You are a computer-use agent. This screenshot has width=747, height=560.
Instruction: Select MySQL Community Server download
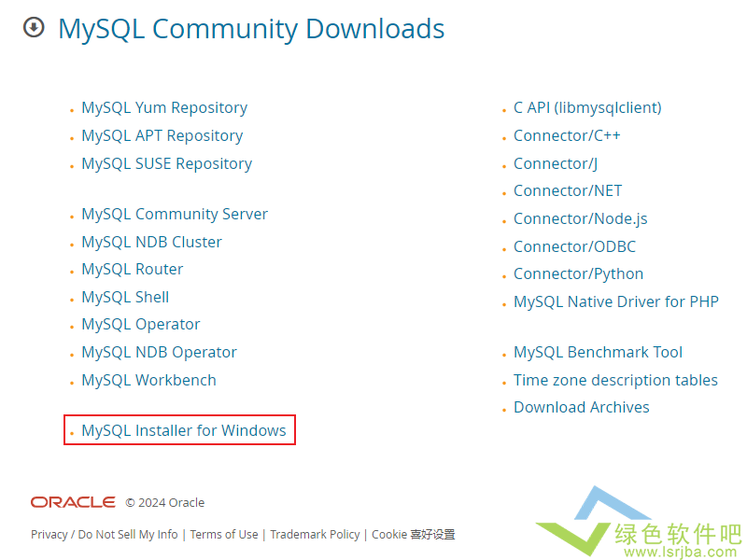click(175, 215)
